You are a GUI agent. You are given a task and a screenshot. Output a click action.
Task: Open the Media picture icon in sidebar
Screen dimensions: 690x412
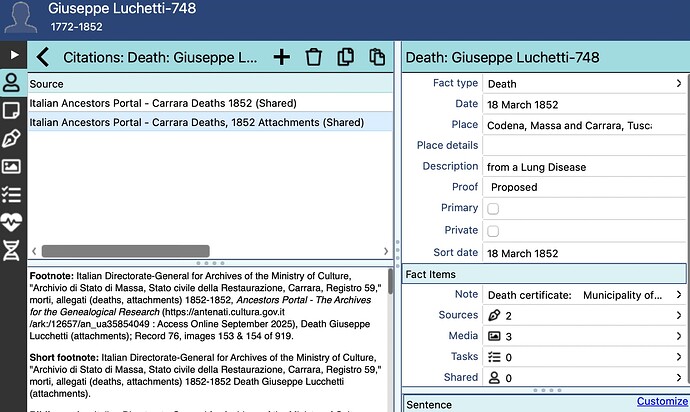11,166
